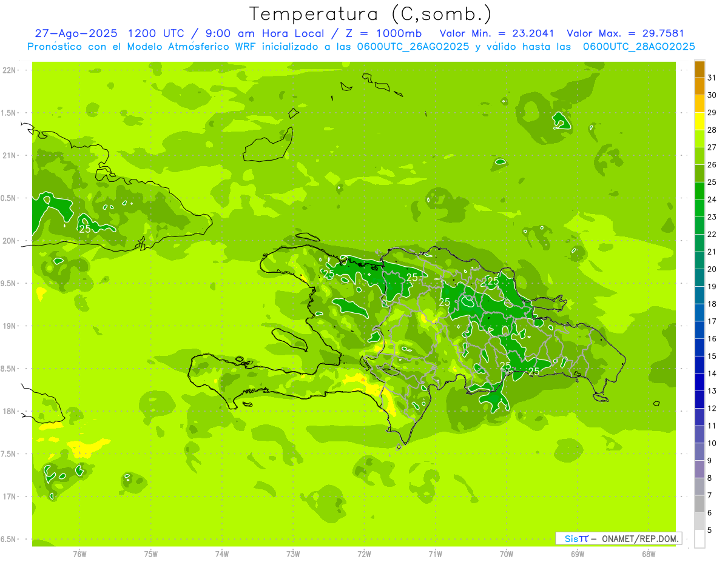Click color scale value 10

click(x=712, y=443)
